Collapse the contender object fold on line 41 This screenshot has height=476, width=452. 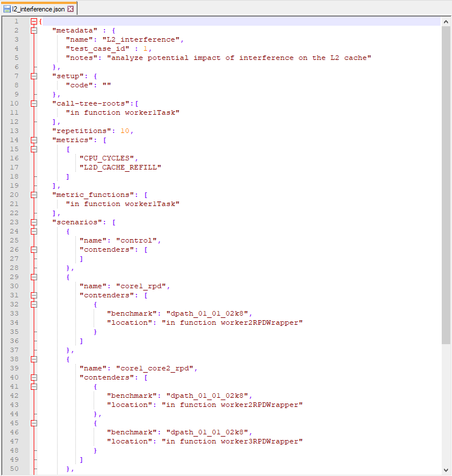click(34, 386)
